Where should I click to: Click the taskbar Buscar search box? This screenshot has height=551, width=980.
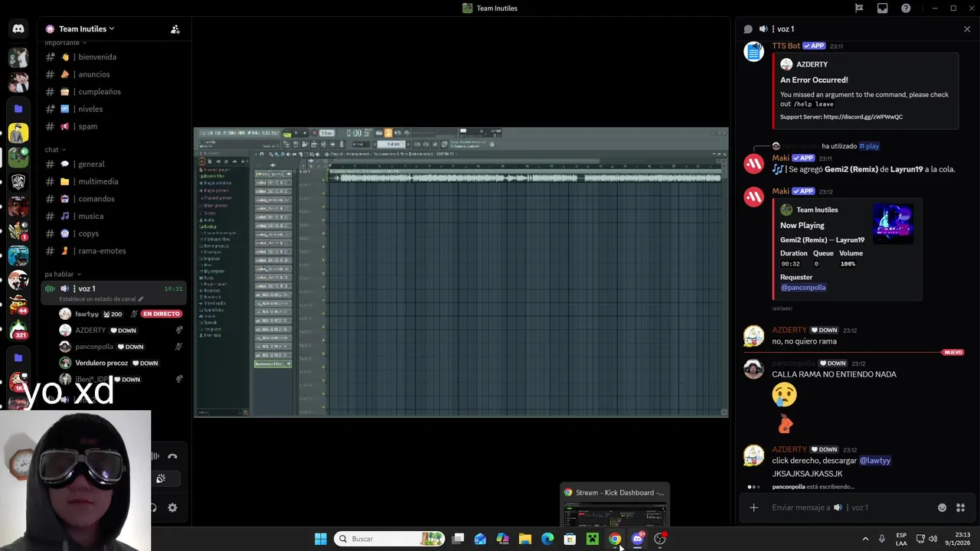(390, 539)
